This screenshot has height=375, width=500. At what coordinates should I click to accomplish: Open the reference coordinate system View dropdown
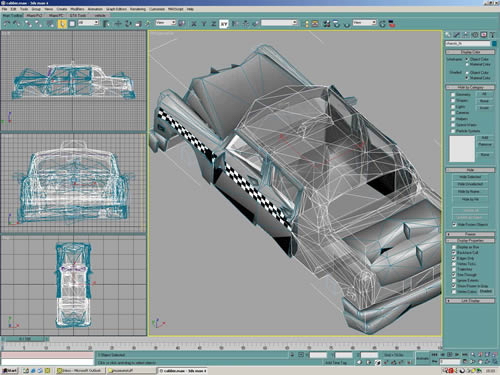[166, 23]
